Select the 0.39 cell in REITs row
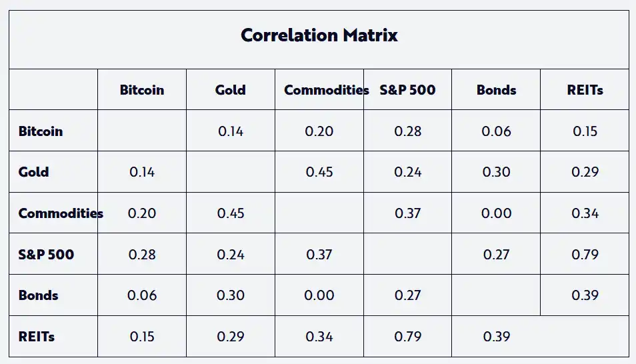 coord(496,337)
